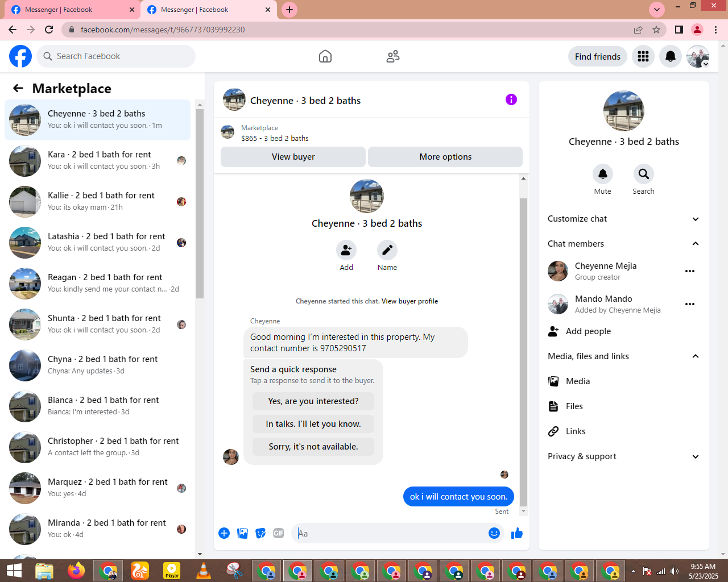Reload the page
This screenshot has width=728, height=582.
(49, 30)
